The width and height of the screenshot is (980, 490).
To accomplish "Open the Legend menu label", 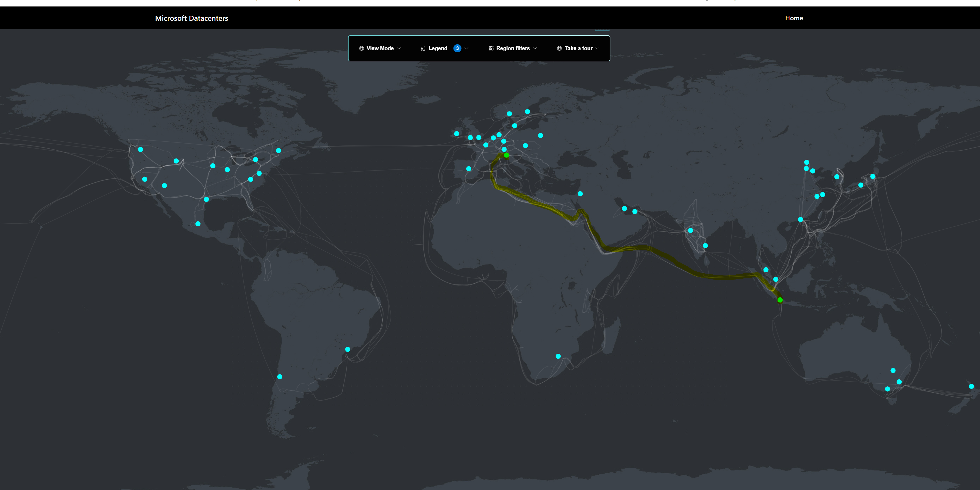I will tap(438, 48).
